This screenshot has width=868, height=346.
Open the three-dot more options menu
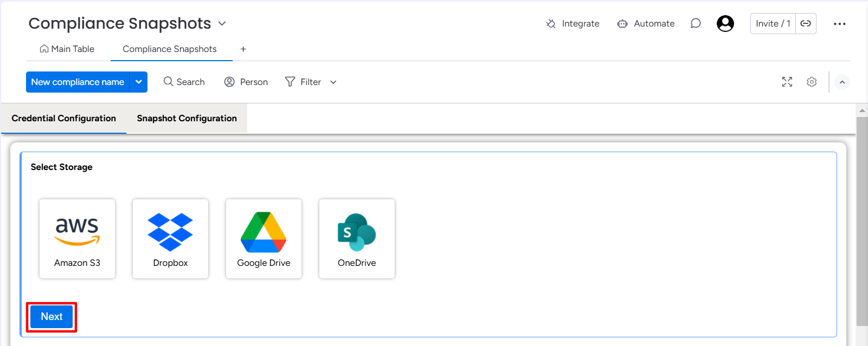click(x=840, y=24)
